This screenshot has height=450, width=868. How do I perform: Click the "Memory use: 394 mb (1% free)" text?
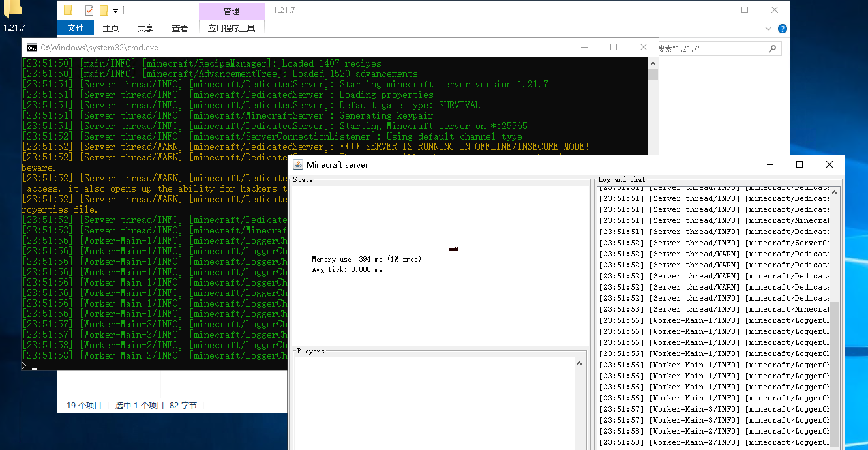(x=367, y=259)
